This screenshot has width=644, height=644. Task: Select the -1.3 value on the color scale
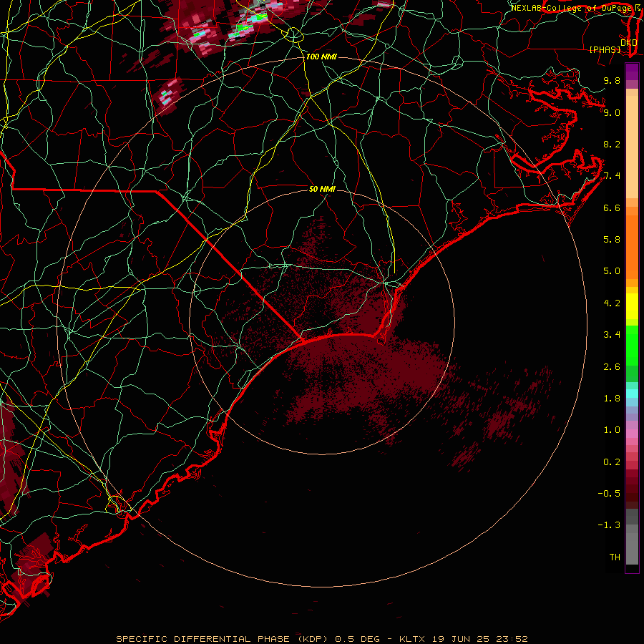click(x=609, y=525)
